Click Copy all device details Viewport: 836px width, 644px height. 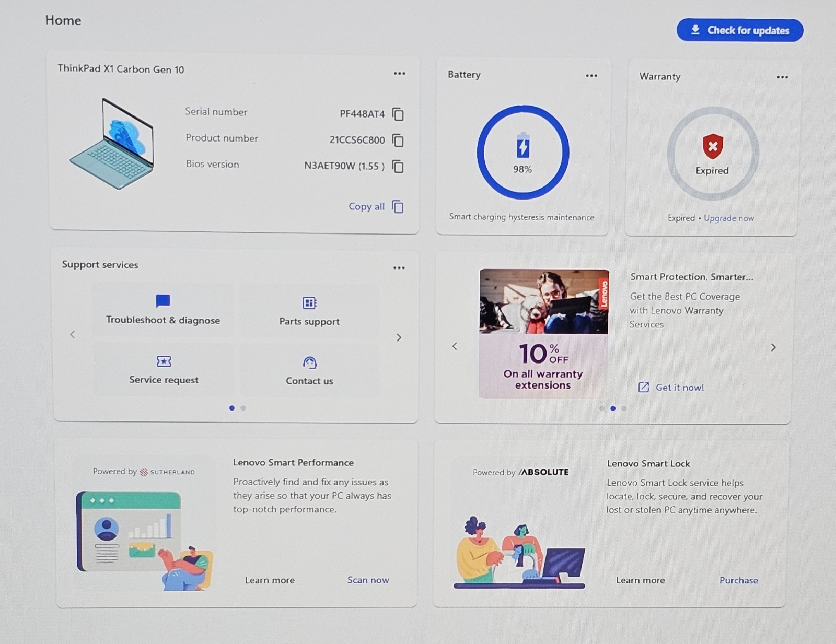(x=376, y=206)
